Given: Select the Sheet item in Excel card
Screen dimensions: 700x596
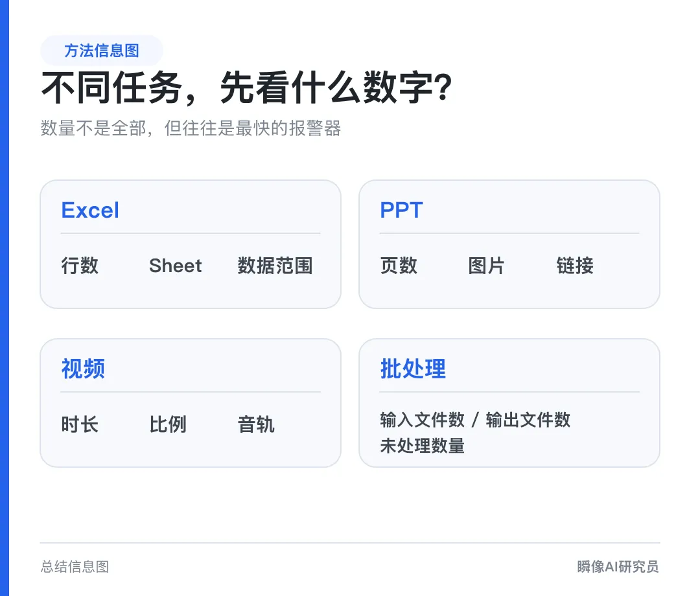Looking at the screenshot, I should coord(176,266).
